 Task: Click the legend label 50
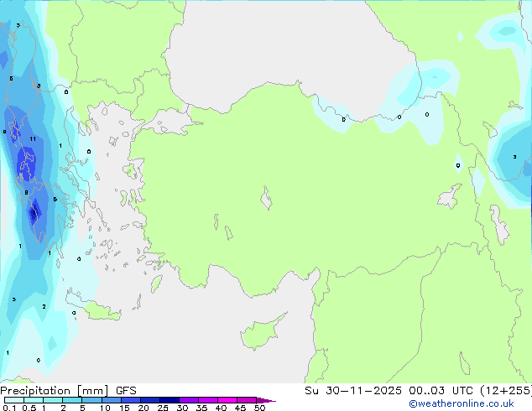[259, 408]
